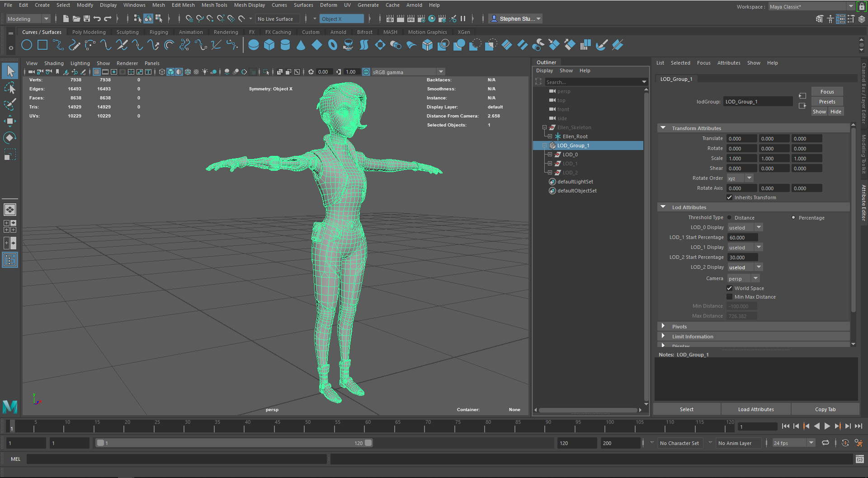Select the NURBS cone shelf icon
The height and width of the screenshot is (478, 868).
point(301,45)
